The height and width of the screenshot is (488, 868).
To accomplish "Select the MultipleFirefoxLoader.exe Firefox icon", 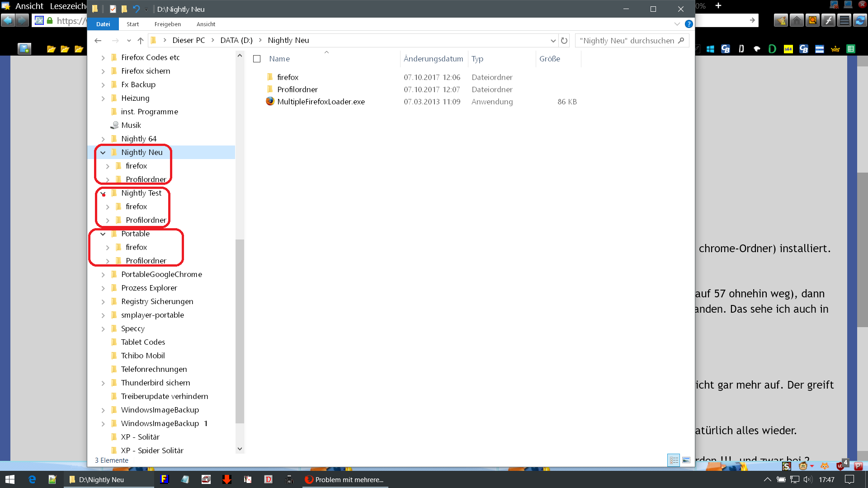I will pos(270,102).
